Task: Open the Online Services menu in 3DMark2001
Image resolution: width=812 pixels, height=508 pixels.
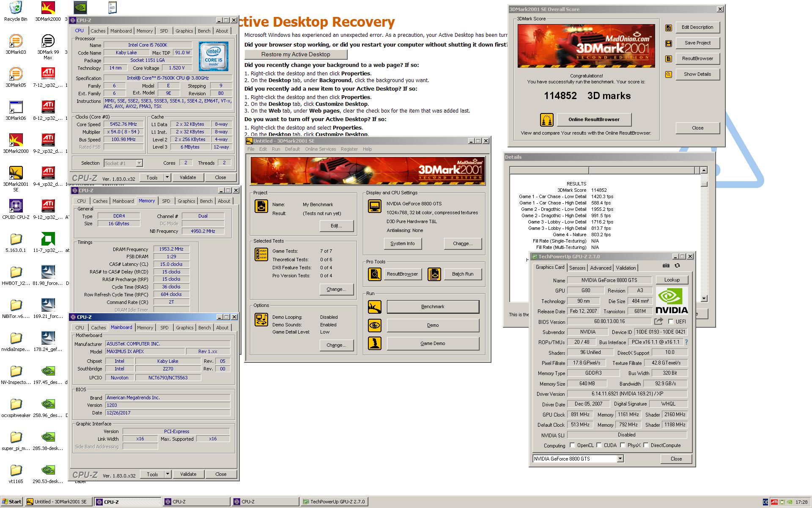Action: click(320, 149)
